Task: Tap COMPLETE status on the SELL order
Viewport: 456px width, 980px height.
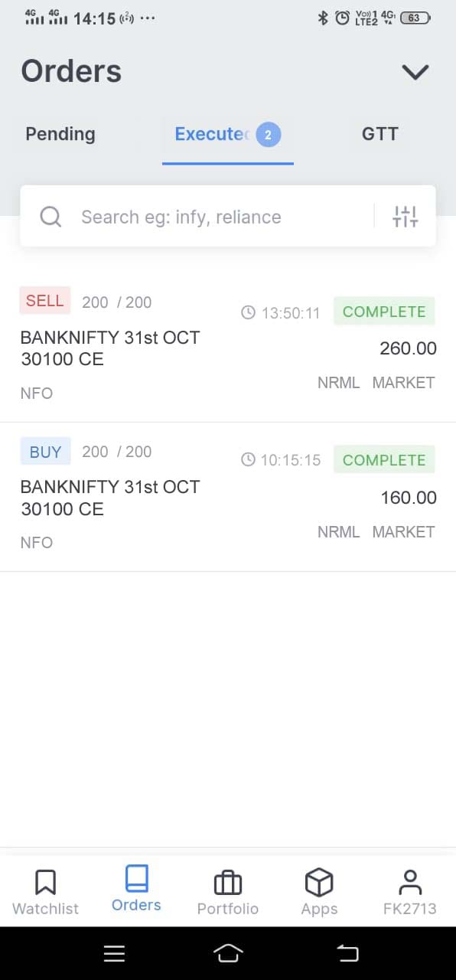Action: pos(384,312)
